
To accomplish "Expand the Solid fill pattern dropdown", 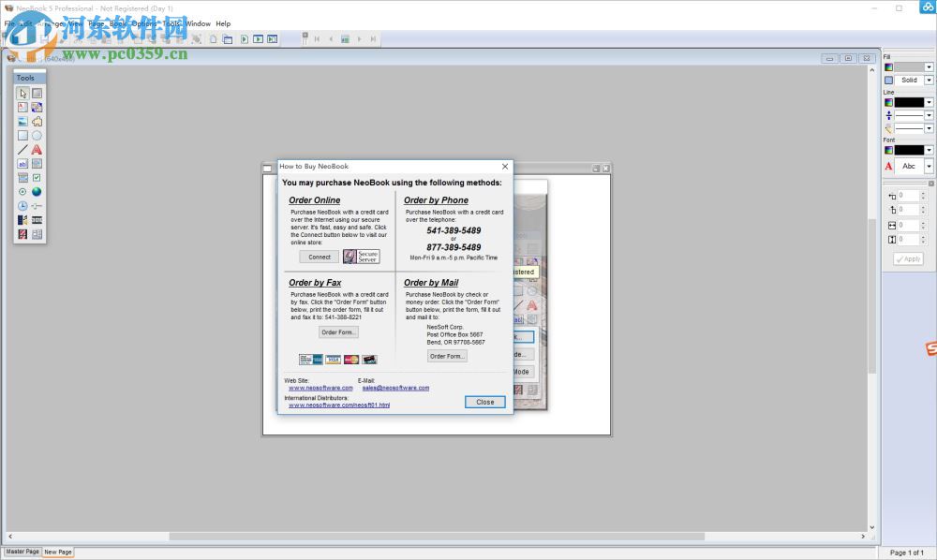I will pos(930,80).
